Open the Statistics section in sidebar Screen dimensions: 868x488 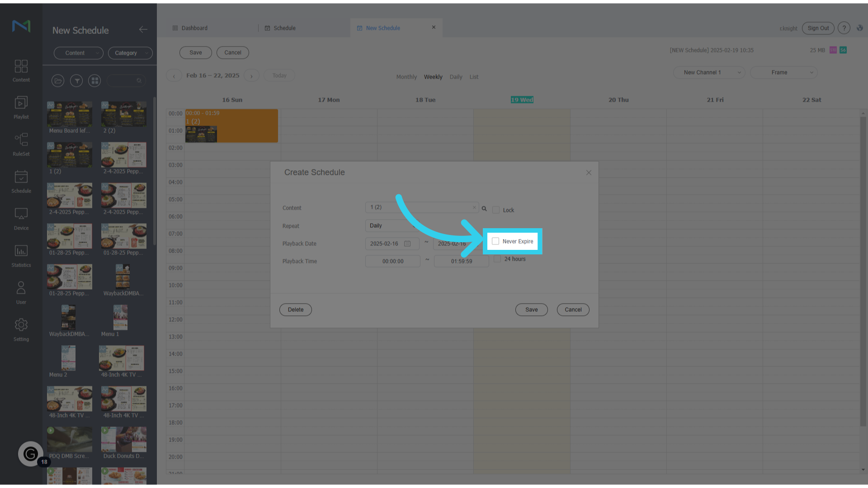click(21, 256)
